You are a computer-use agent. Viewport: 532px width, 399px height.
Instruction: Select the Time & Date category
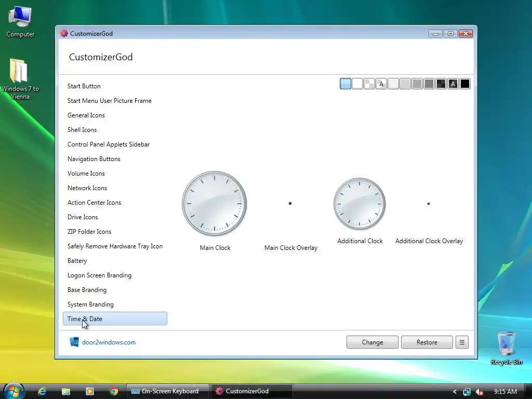(115, 318)
